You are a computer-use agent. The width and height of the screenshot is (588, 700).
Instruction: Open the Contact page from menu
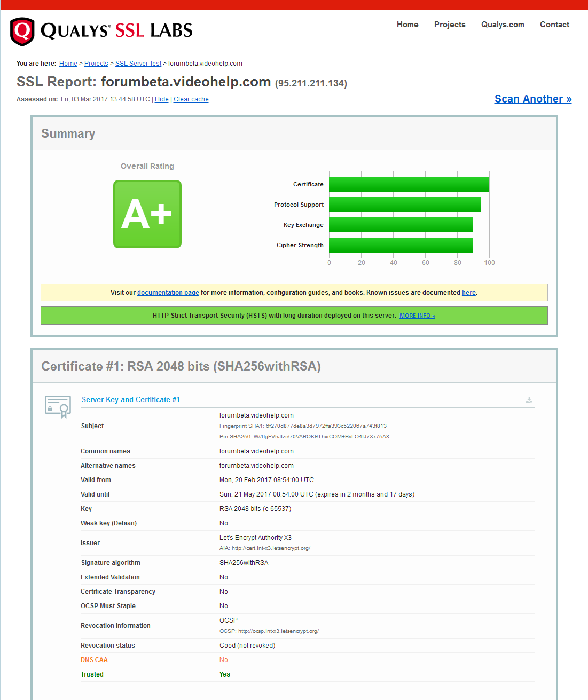(554, 25)
